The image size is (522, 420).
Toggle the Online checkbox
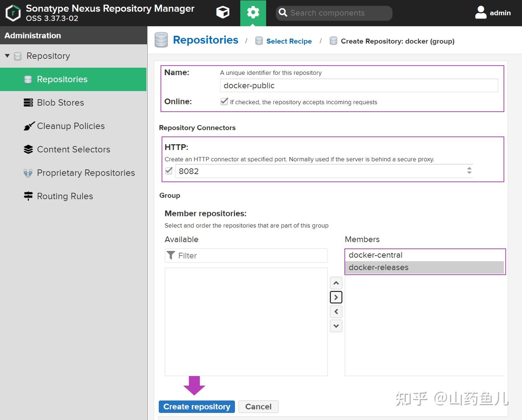click(x=224, y=102)
